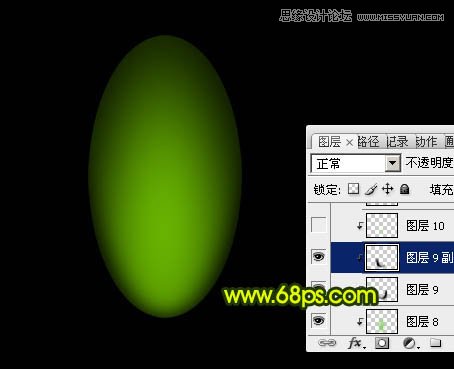Open the fx layer style menu
This screenshot has width=454, height=369.
click(356, 343)
